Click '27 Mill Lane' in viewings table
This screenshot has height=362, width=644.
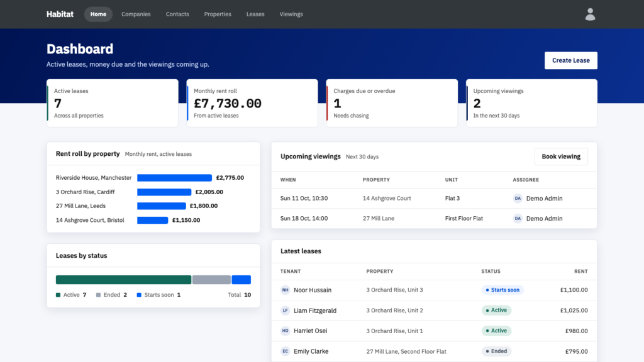378,218
